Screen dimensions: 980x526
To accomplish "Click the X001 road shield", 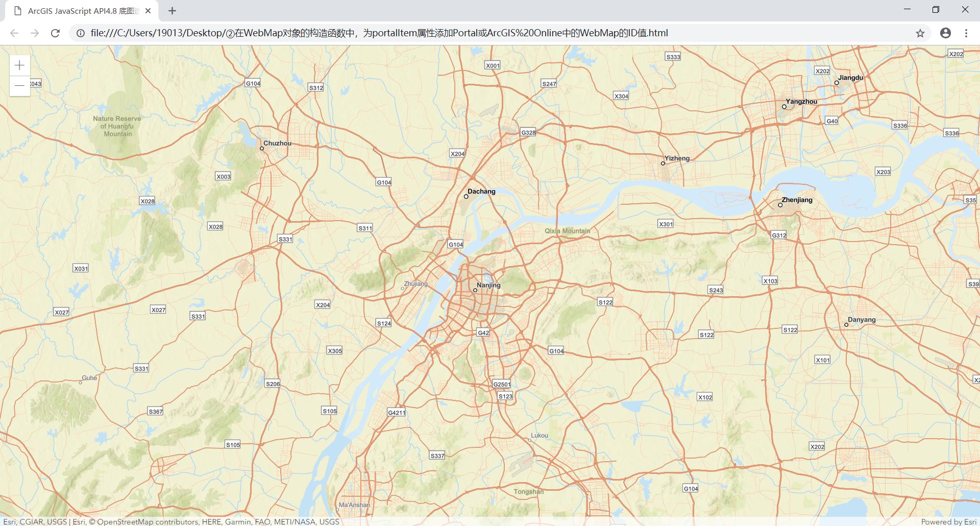I will pos(493,65).
